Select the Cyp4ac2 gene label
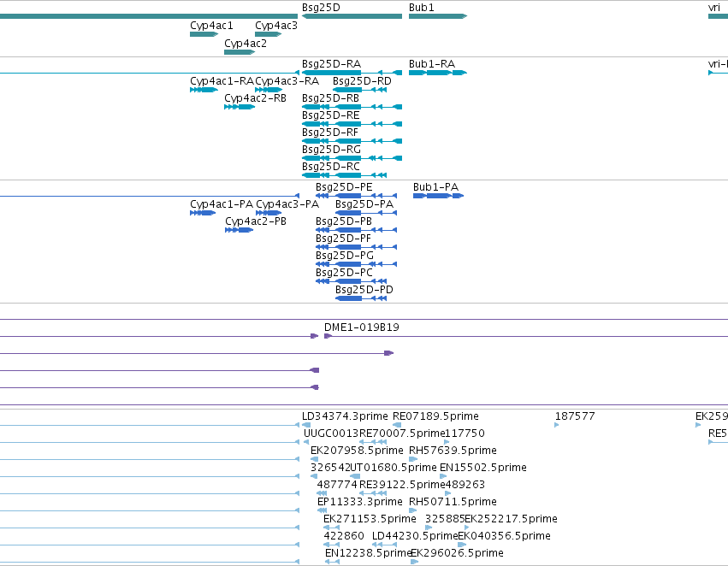 tap(246, 44)
